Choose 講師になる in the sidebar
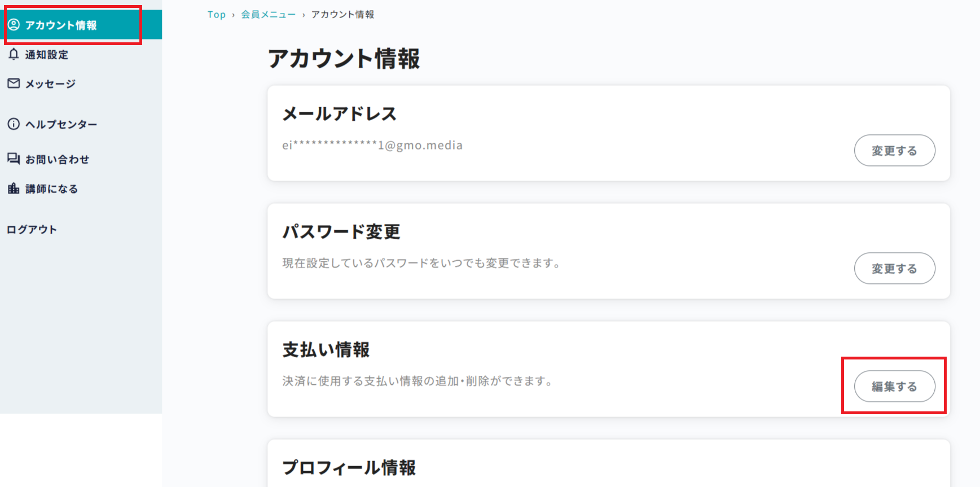 [x=51, y=189]
